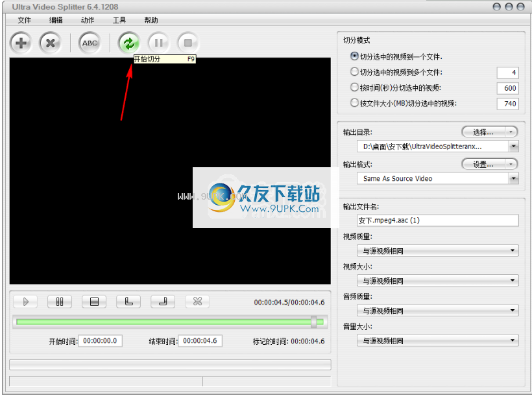Open the arrow beside the 选择... button

tap(511, 132)
